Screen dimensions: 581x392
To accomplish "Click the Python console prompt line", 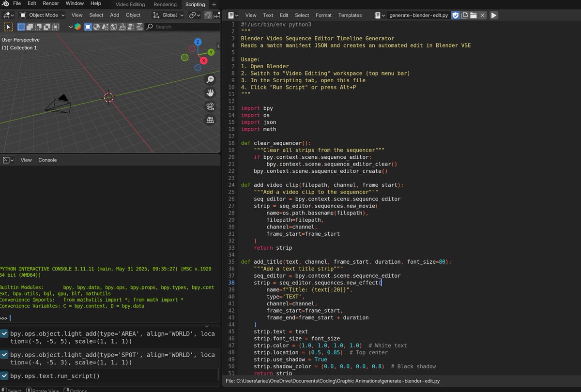I will 110,318.
